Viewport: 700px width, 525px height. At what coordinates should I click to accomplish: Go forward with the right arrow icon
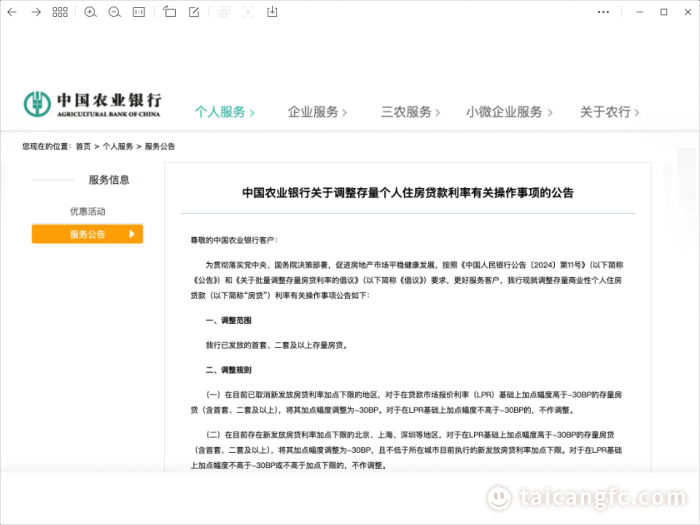pyautogui.click(x=36, y=12)
